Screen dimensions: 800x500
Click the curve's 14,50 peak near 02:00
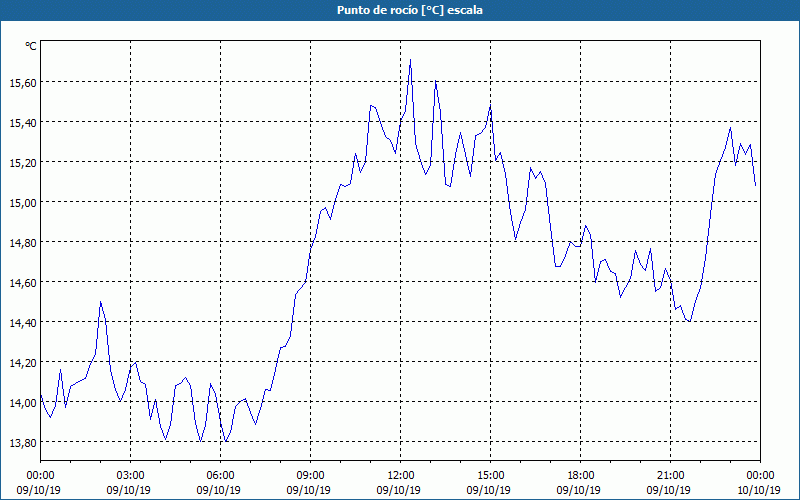(x=101, y=302)
